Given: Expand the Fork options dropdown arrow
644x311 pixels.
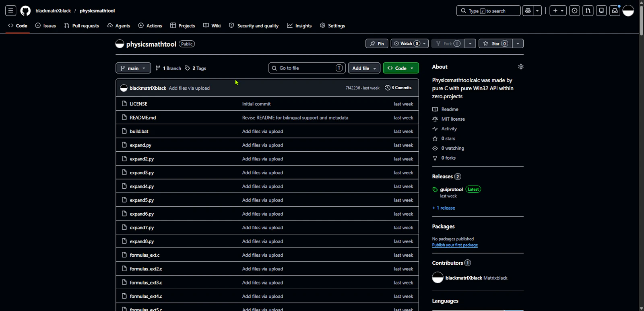Looking at the screenshot, I should tap(470, 43).
